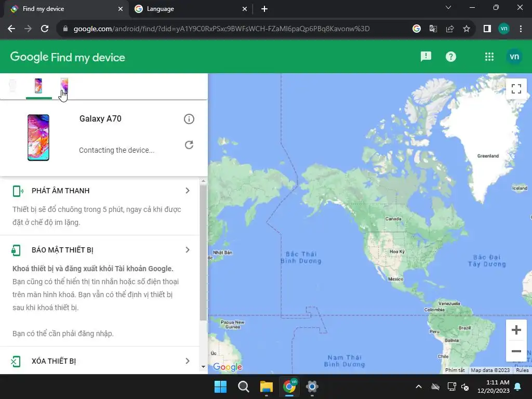Open the Chrome profile vn button
Image resolution: width=532 pixels, height=399 pixels.
pos(504,29)
